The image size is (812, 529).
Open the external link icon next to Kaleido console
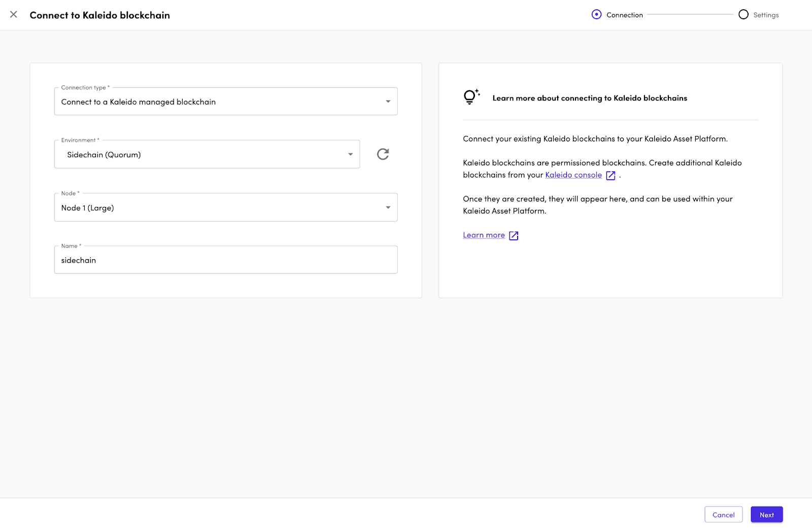pos(611,175)
